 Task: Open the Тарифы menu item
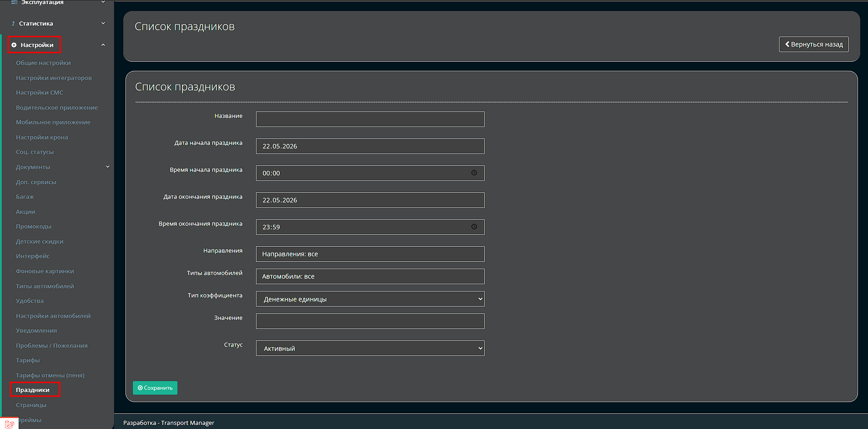click(x=28, y=360)
